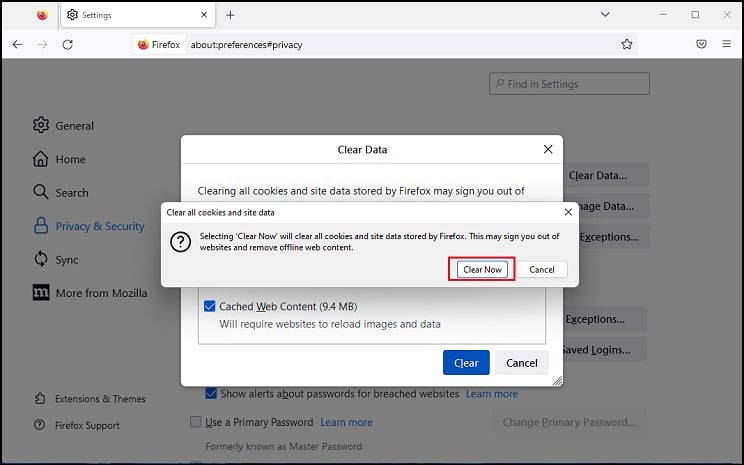Click Extensions & Themes label
The image size is (744, 465).
[x=100, y=399]
